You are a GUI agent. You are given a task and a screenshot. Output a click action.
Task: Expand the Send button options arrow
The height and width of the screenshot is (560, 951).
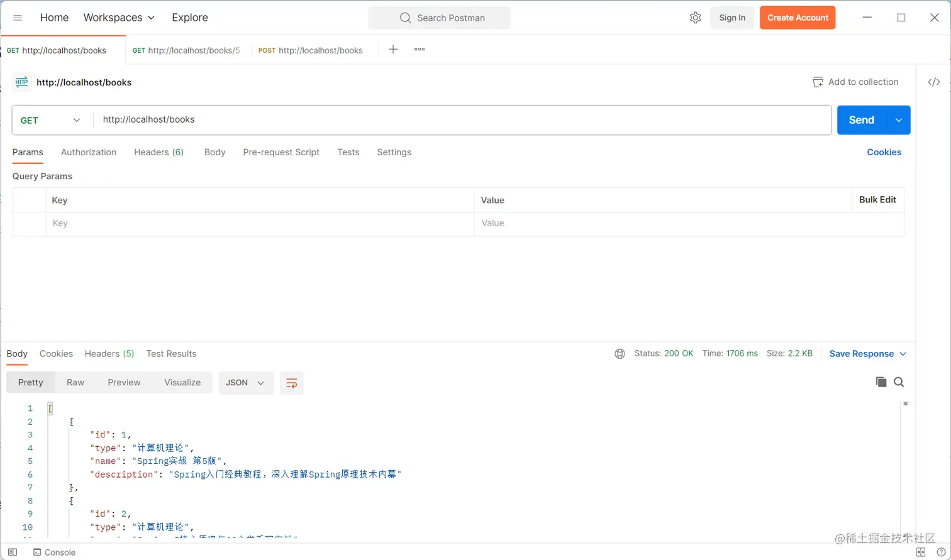(898, 120)
